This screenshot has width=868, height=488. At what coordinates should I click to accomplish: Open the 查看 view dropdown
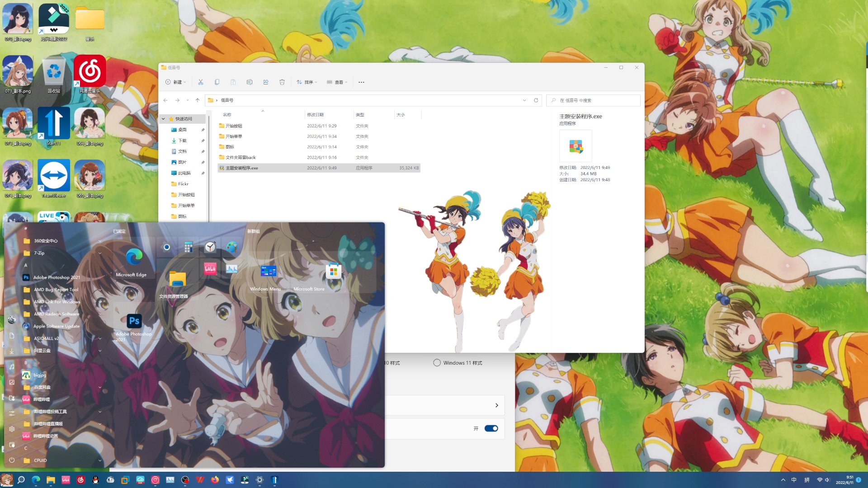[337, 82]
